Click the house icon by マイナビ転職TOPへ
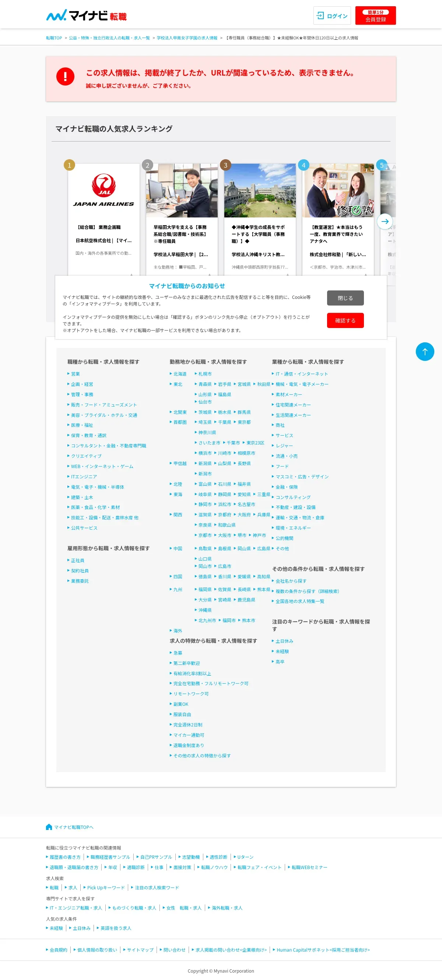442x980 pixels. pyautogui.click(x=49, y=827)
